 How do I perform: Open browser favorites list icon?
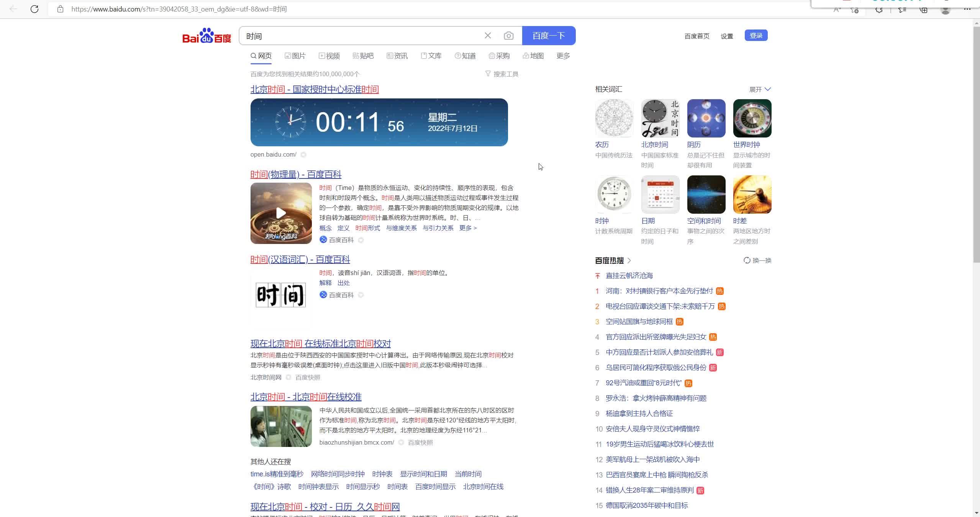(x=902, y=10)
